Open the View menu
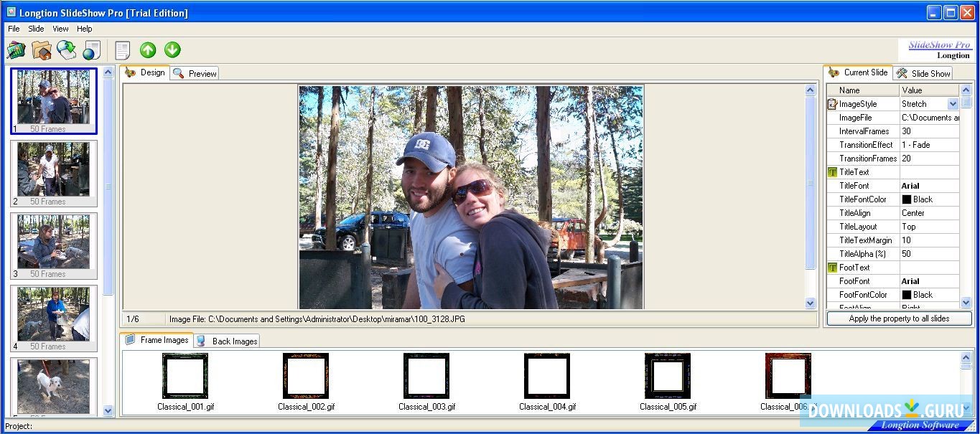The width and height of the screenshot is (980, 434). pos(60,29)
